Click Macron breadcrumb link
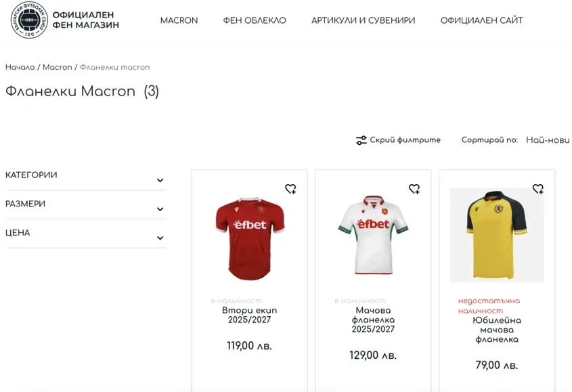Viewport: 572px width, 392px height. point(57,67)
